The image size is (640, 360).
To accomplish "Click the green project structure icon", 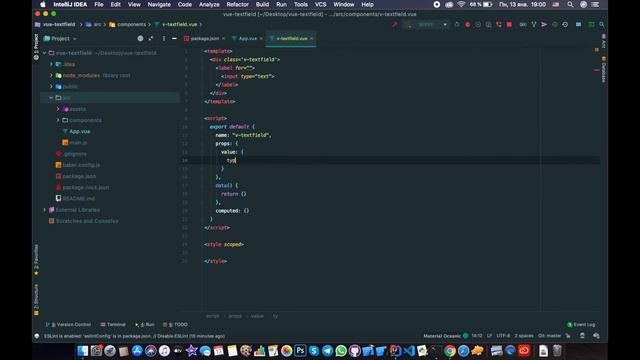I will pos(591,24).
